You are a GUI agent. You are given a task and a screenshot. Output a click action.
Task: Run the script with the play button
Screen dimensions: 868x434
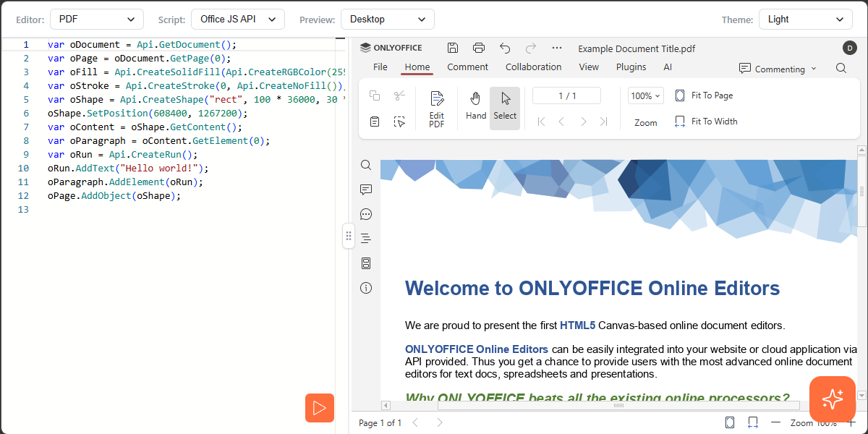pyautogui.click(x=320, y=408)
